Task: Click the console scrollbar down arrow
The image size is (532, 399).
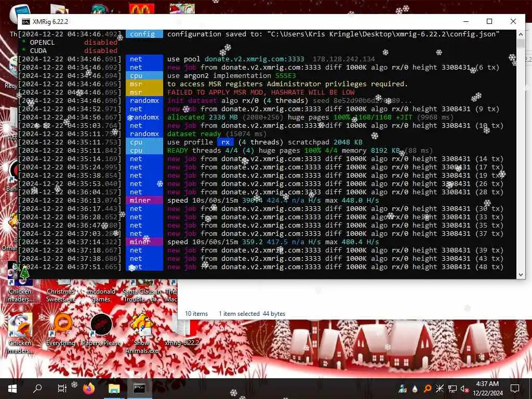Action: pyautogui.click(x=521, y=274)
